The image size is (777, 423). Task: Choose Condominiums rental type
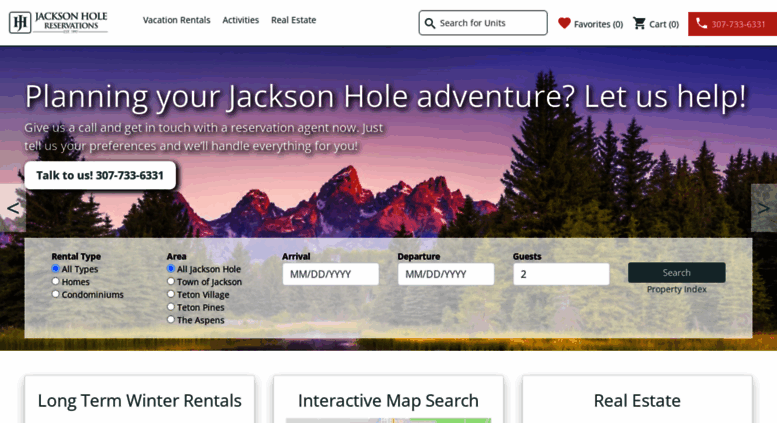coord(56,294)
